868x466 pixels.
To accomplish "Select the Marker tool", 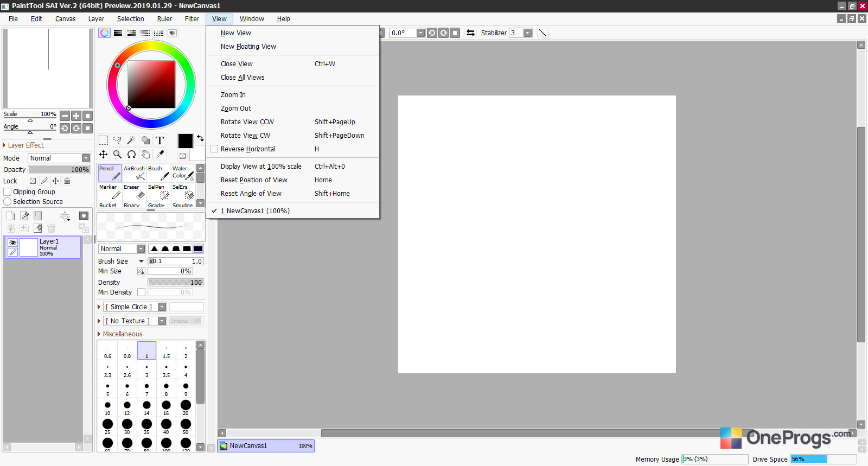I will tap(110, 191).
